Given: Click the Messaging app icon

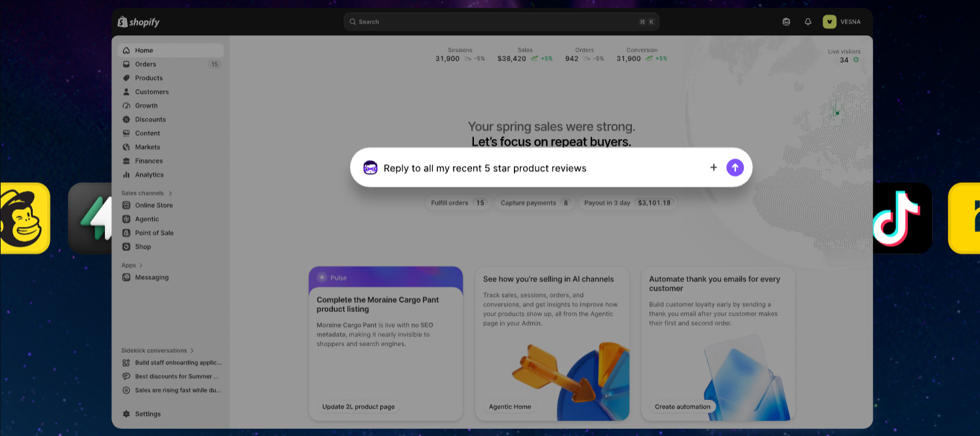Looking at the screenshot, I should (127, 277).
